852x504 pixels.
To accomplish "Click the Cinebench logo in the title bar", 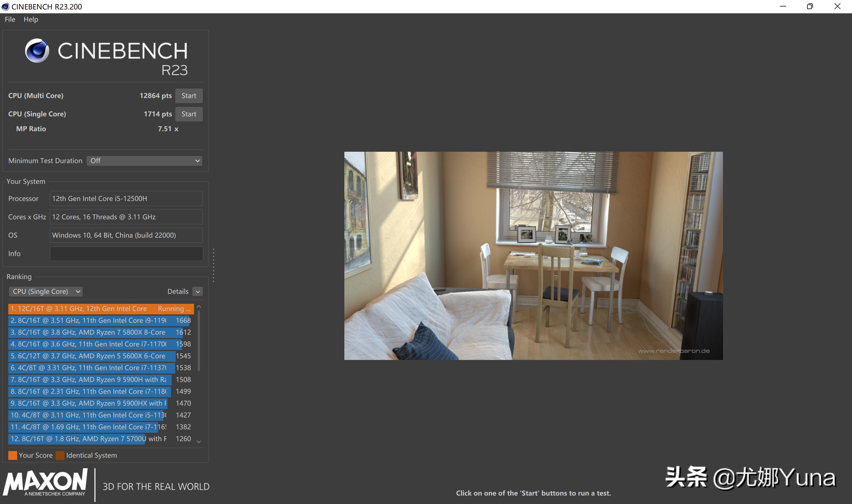I will coord(5,7).
